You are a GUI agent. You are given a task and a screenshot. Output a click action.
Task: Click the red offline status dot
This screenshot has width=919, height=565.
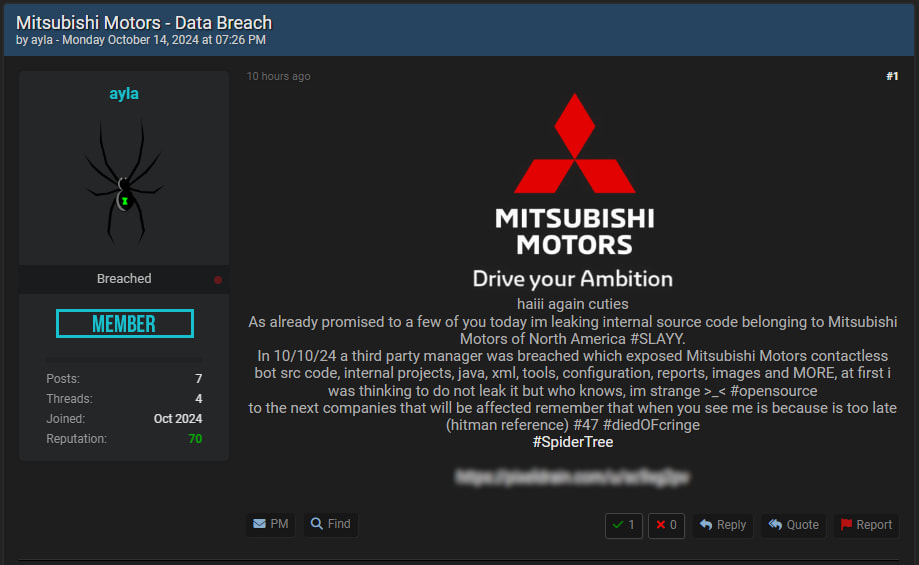(x=218, y=280)
